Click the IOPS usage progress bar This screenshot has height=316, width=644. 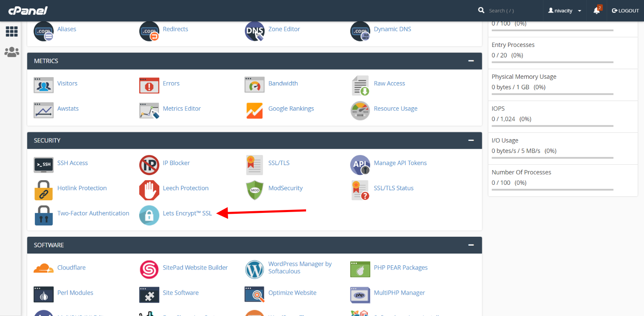coord(552,126)
